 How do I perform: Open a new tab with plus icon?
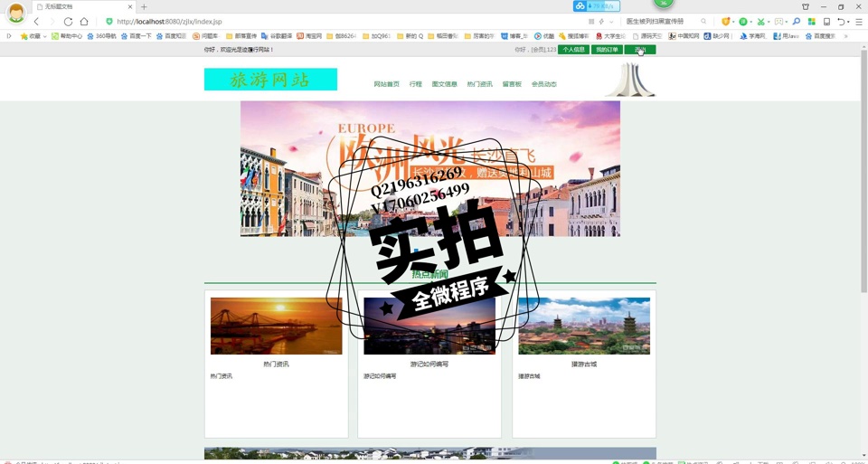144,6
